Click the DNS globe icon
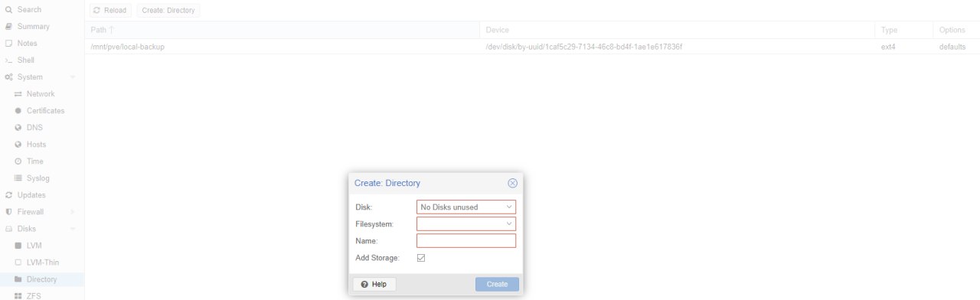980x300 pixels. point(18,128)
